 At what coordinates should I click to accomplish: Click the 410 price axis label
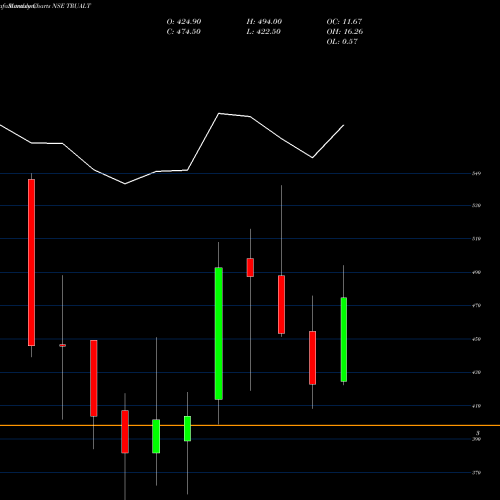coord(476,406)
